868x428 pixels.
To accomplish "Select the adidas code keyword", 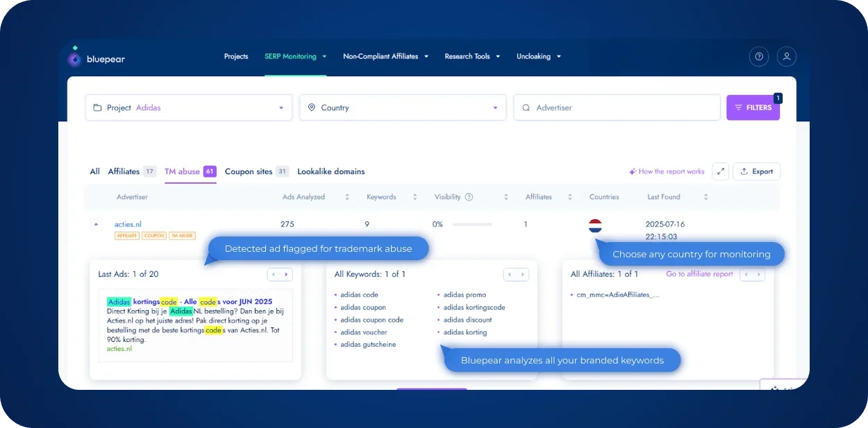I will [359, 295].
